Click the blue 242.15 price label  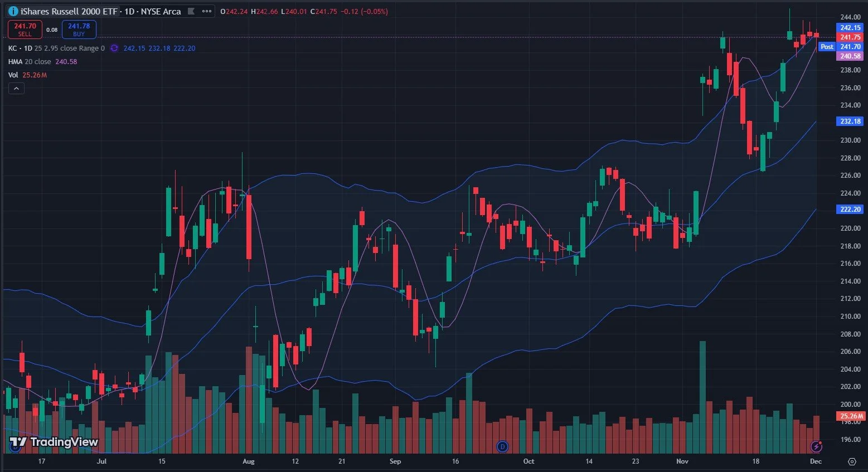850,27
